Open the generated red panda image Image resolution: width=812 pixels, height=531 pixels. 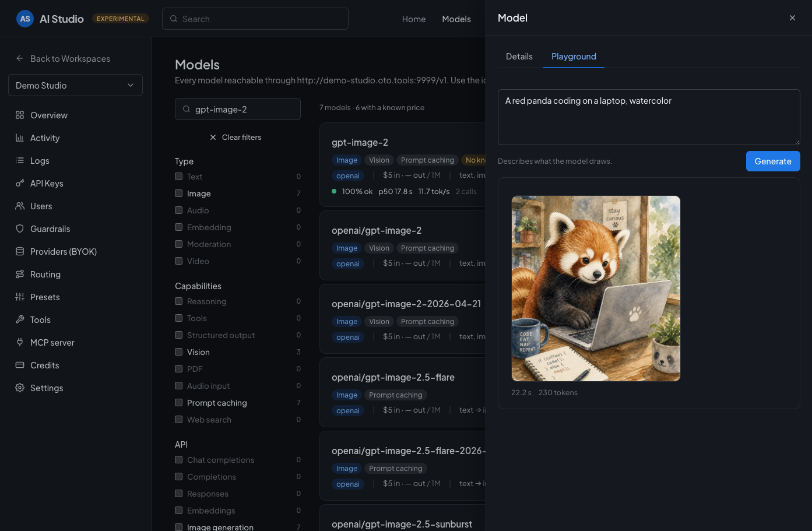point(596,289)
